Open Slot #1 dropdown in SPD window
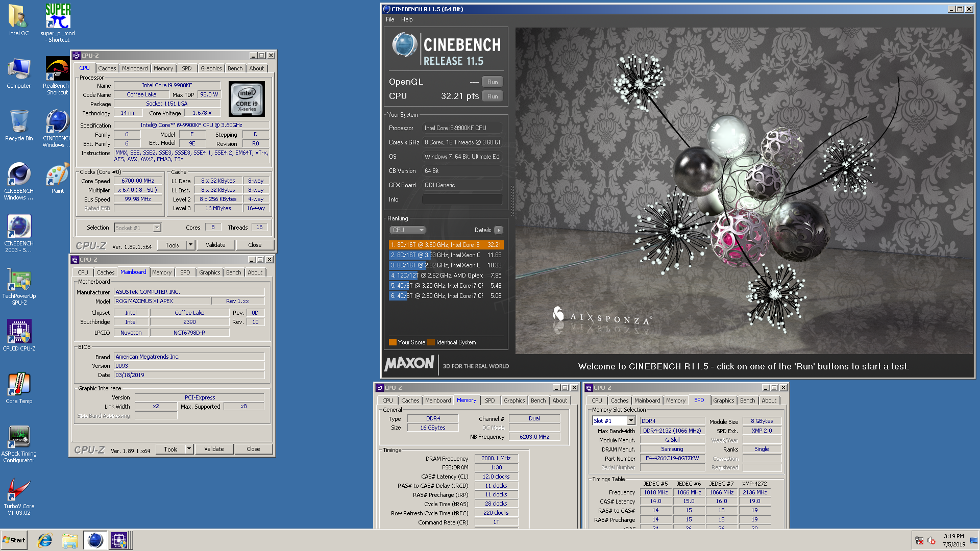Viewport: 980px width, 551px height. (614, 421)
